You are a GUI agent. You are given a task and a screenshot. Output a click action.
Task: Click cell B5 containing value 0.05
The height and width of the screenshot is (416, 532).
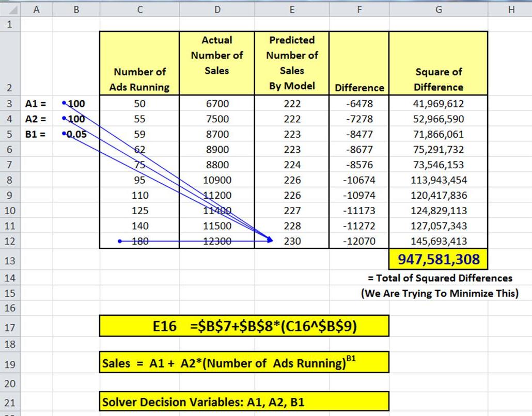pos(76,134)
